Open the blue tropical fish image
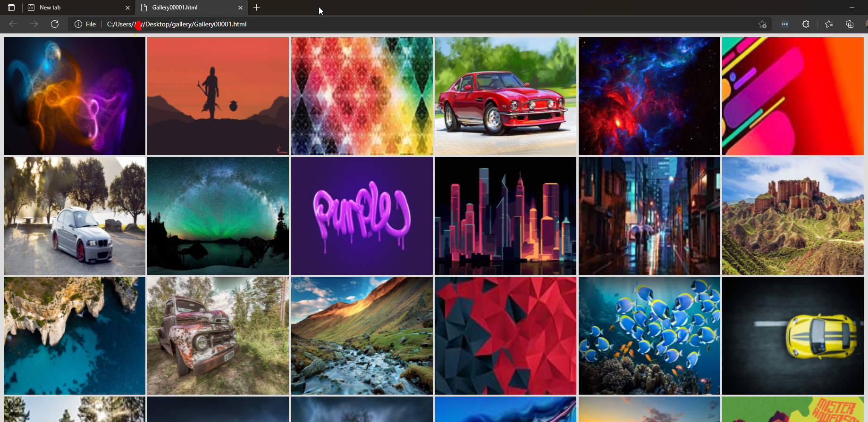Image resolution: width=868 pixels, height=422 pixels. [649, 336]
